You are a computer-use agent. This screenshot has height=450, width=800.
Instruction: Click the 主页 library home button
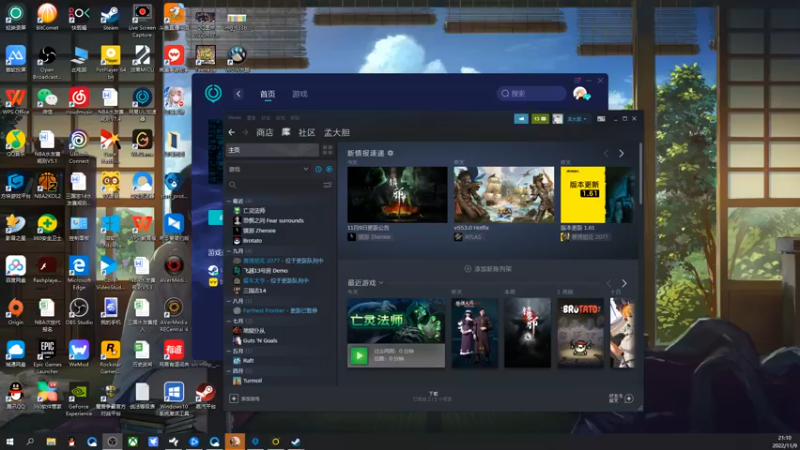tap(272, 149)
